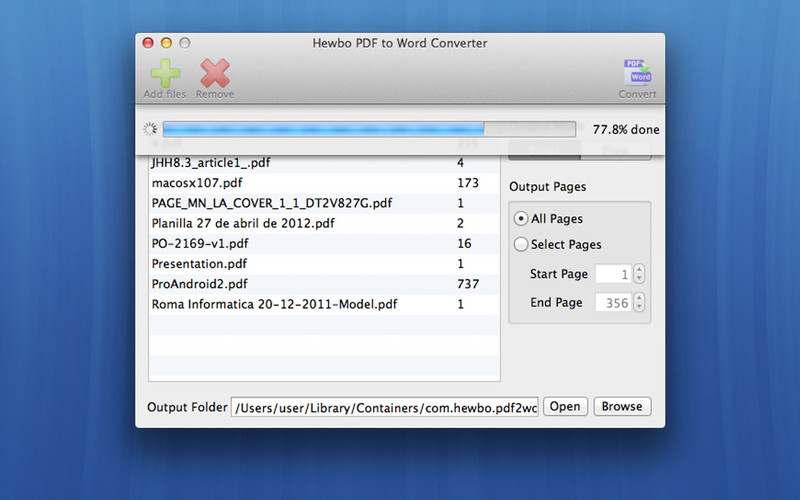
Task: Click page count 173 for macosx107.pdf
Action: coord(468,183)
